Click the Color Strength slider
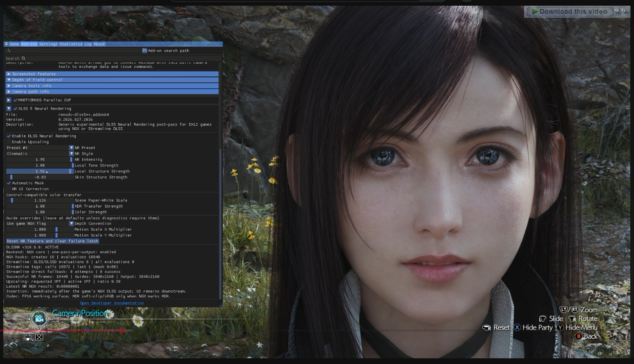The width and height of the screenshot is (634, 364). pos(40,212)
